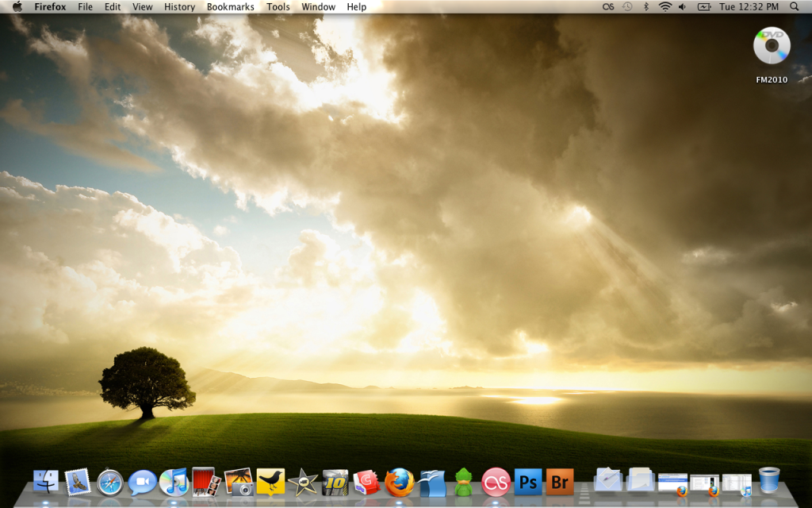The width and height of the screenshot is (812, 508).
Task: Launch Safari from the Dock
Action: (109, 483)
